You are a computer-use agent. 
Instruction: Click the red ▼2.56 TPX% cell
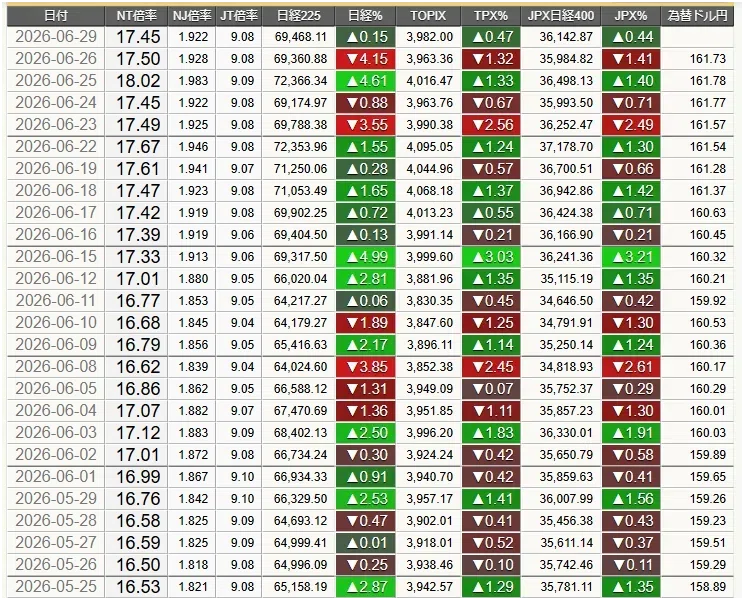point(491,125)
